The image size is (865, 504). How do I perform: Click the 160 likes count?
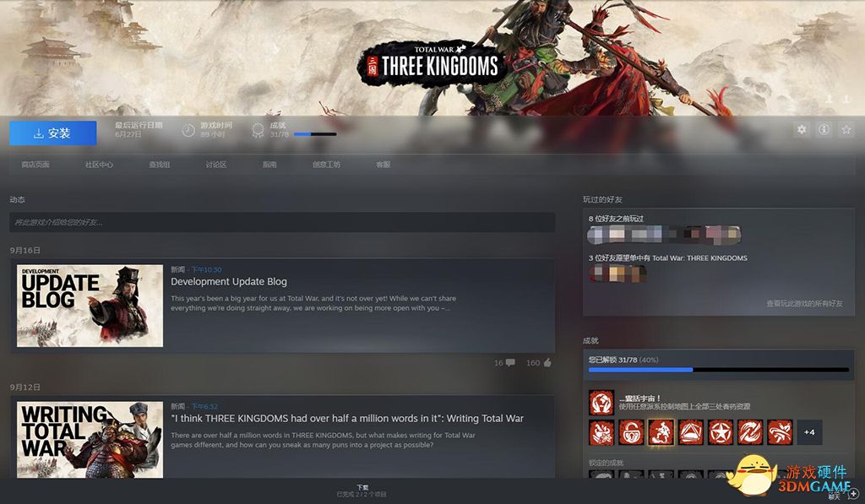533,363
